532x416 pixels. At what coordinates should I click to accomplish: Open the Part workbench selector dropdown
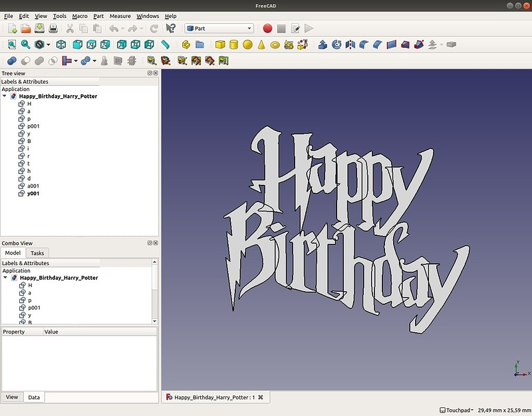219,29
